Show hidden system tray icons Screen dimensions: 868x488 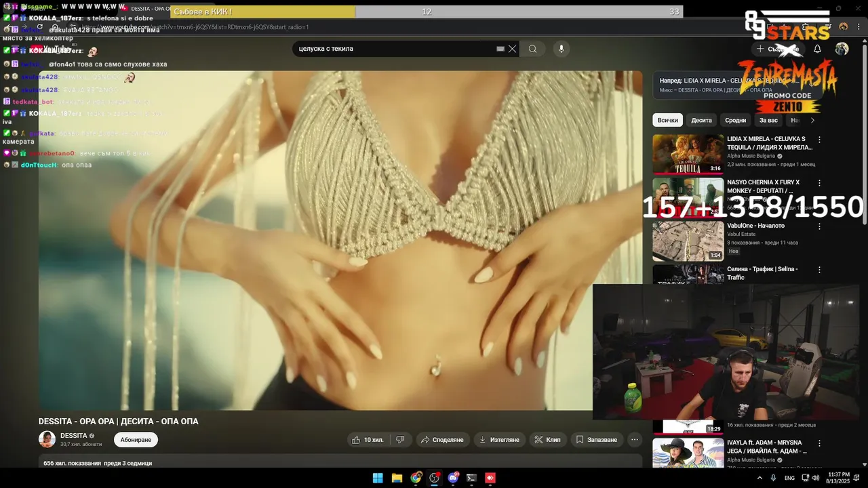click(758, 478)
